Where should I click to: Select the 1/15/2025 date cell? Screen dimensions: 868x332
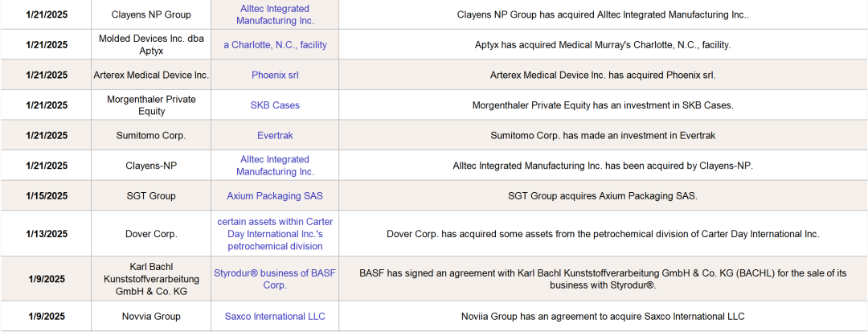[47, 196]
